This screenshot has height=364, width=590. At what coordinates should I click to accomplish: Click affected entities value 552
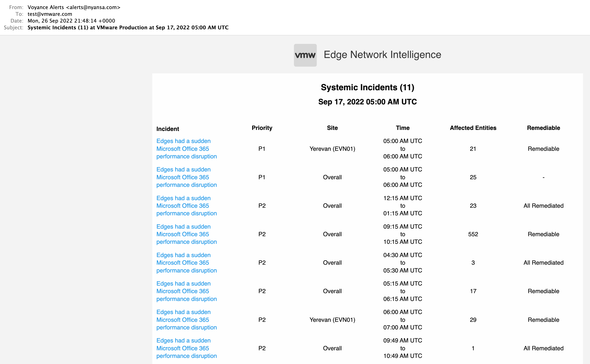(473, 234)
